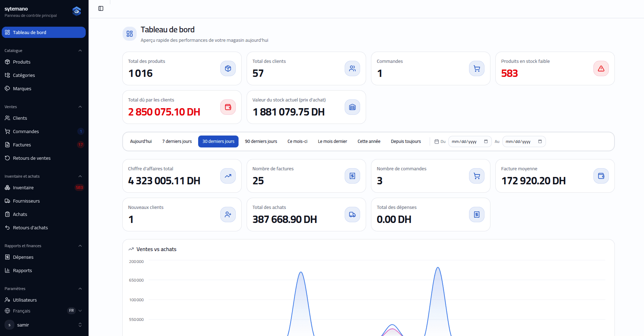Click the wallet icon on Total dû card
This screenshot has width=644, height=336.
[x=228, y=107]
